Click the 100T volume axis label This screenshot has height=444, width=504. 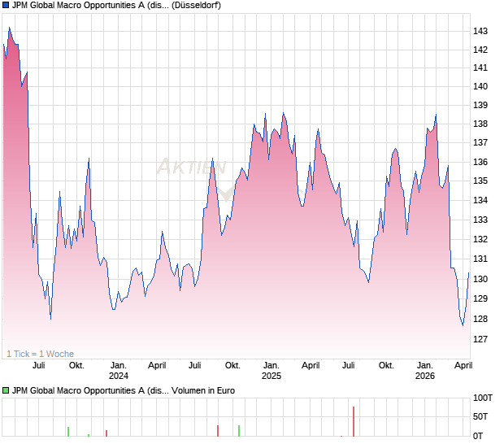tap(483, 398)
